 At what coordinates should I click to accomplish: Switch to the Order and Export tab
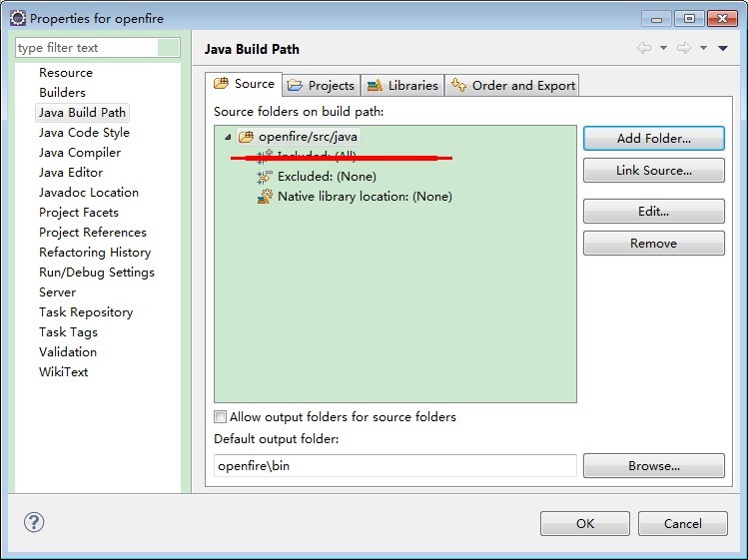coord(512,86)
